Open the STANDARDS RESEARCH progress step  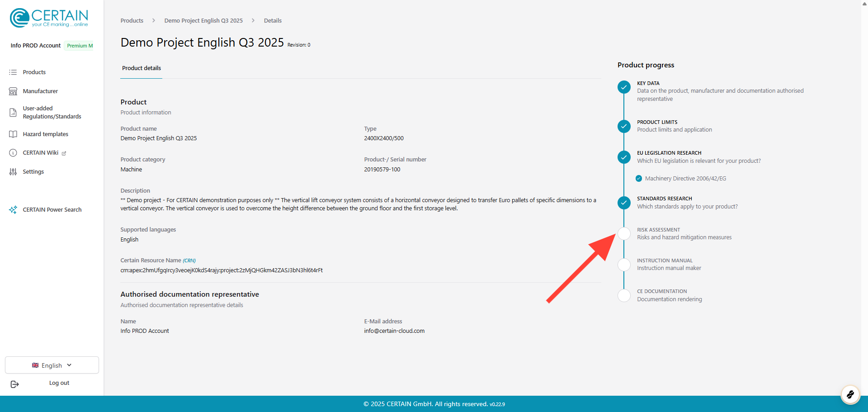pyautogui.click(x=665, y=199)
